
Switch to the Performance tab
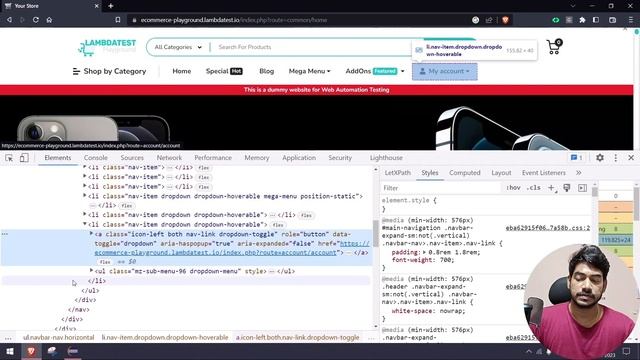[213, 158]
